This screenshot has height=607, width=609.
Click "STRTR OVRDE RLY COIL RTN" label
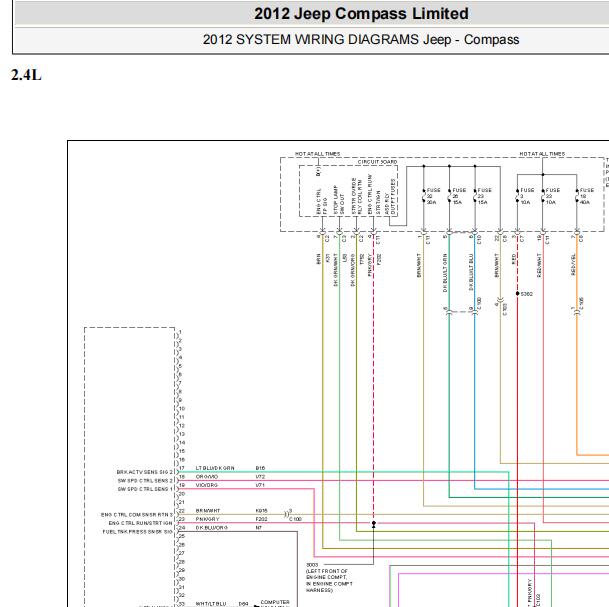[356, 197]
